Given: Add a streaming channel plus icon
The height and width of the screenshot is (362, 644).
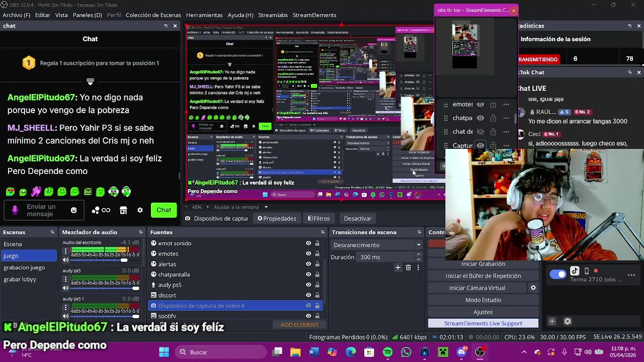Looking at the screenshot, I should 552,321.
